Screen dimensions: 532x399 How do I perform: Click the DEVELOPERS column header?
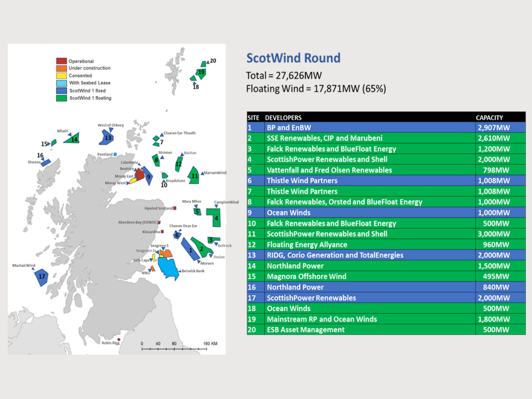283,117
